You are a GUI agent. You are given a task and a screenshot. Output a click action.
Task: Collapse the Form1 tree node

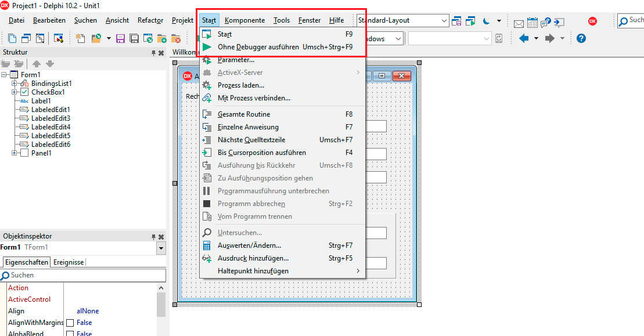(x=4, y=75)
